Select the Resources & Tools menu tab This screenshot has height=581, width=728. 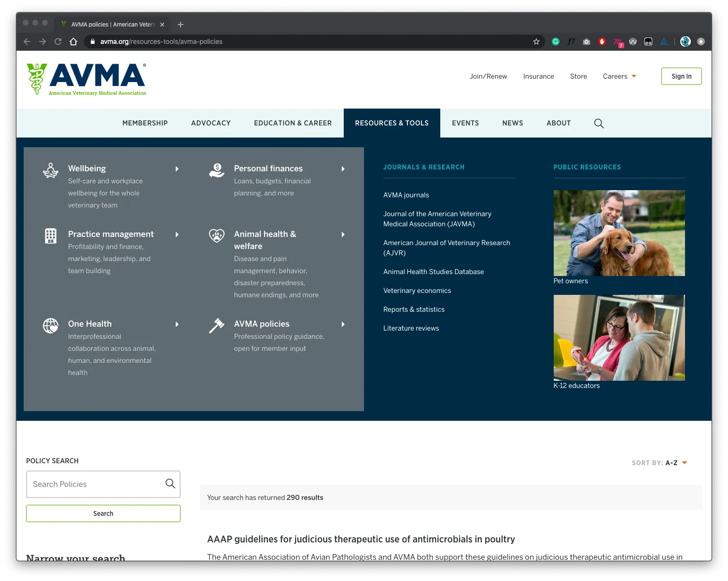click(x=392, y=123)
